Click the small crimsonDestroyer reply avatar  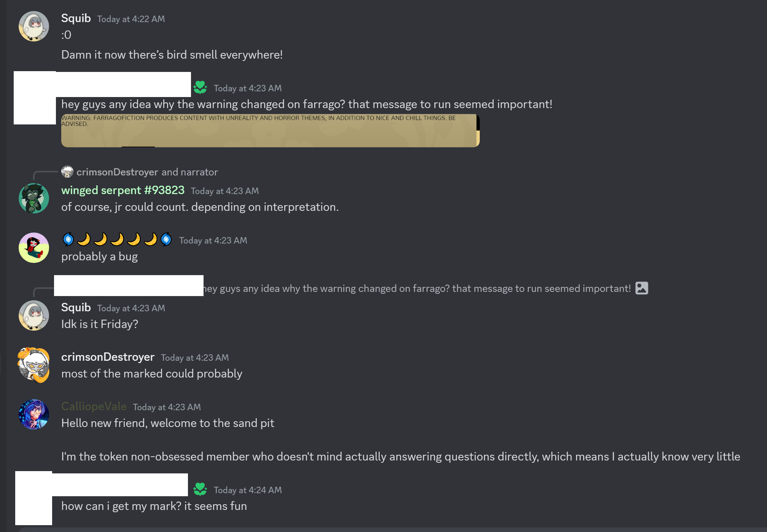tap(67, 172)
